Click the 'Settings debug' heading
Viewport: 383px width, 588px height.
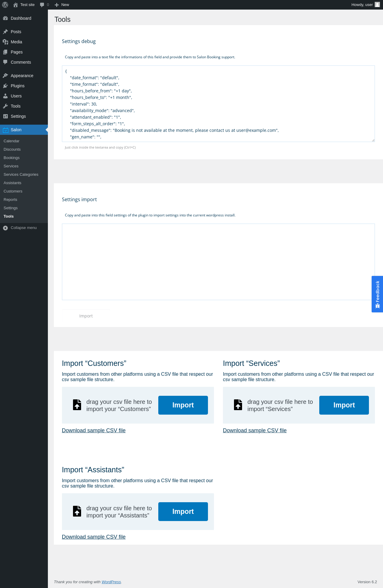coord(79,41)
